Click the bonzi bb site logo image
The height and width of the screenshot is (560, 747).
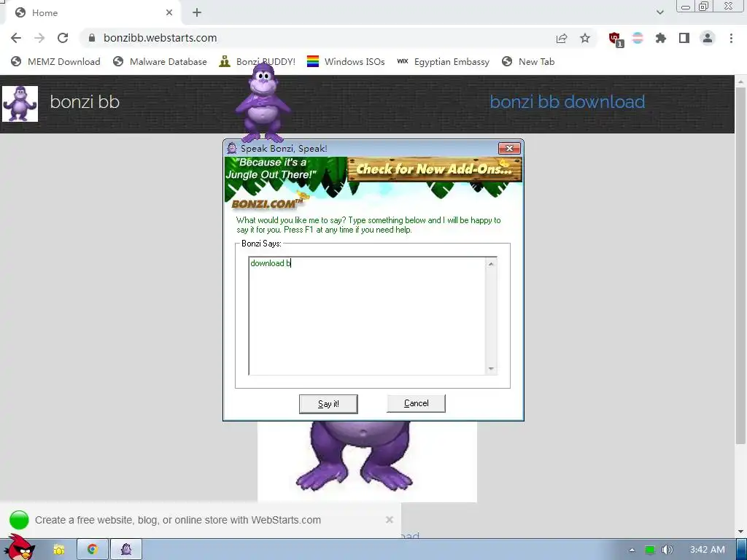(x=20, y=104)
